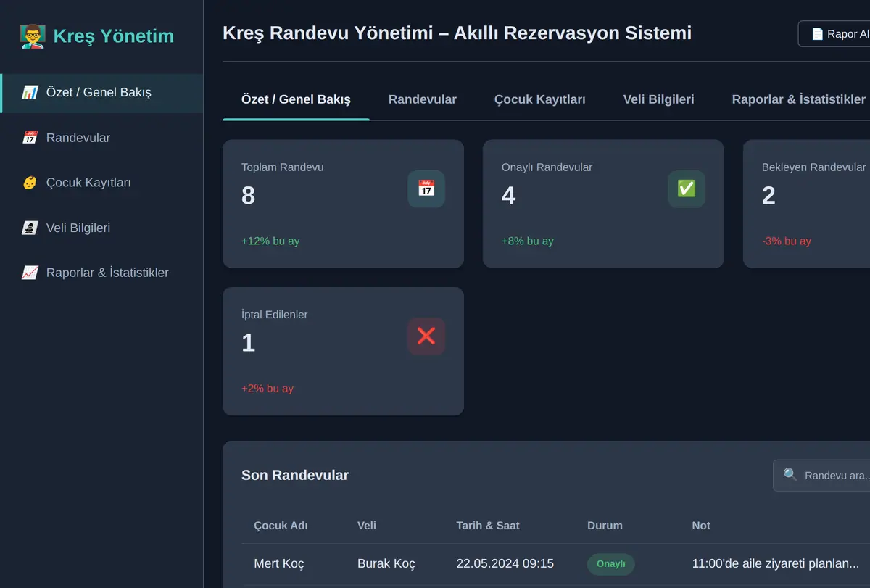This screenshot has height=588, width=870.
Task: Go to Çocuk Kayıtları in the sidebar
Action: (x=101, y=183)
